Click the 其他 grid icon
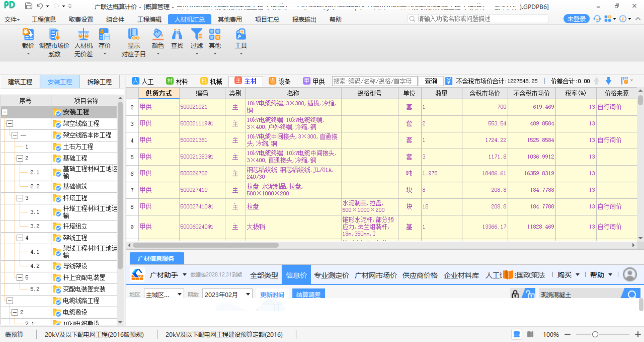The image size is (644, 342). [x=215, y=35]
